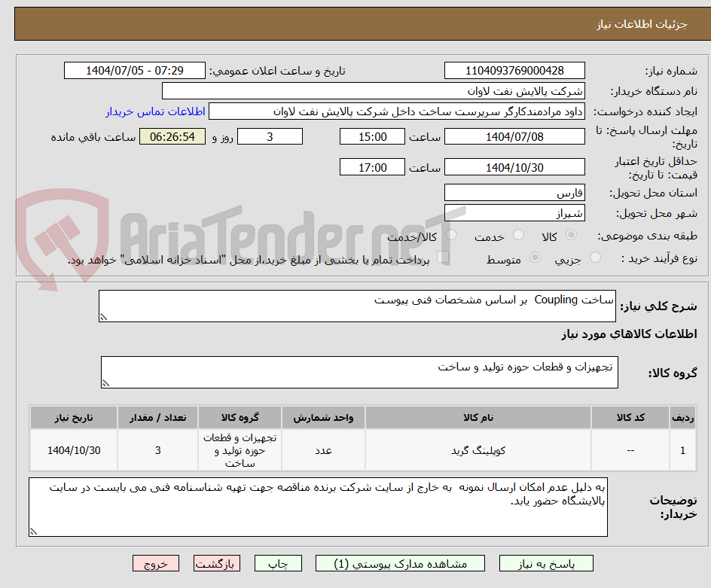Click the خروج button
This screenshot has height=588, width=711.
point(156,563)
